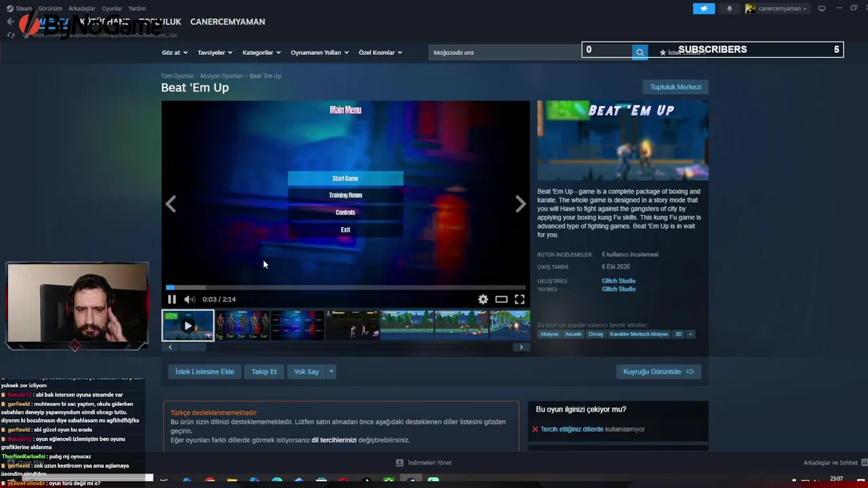Select the Dövüş tag
The height and width of the screenshot is (488, 868).
click(595, 334)
